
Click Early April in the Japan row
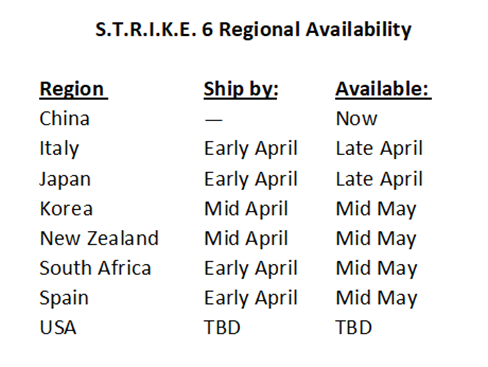click(x=250, y=179)
